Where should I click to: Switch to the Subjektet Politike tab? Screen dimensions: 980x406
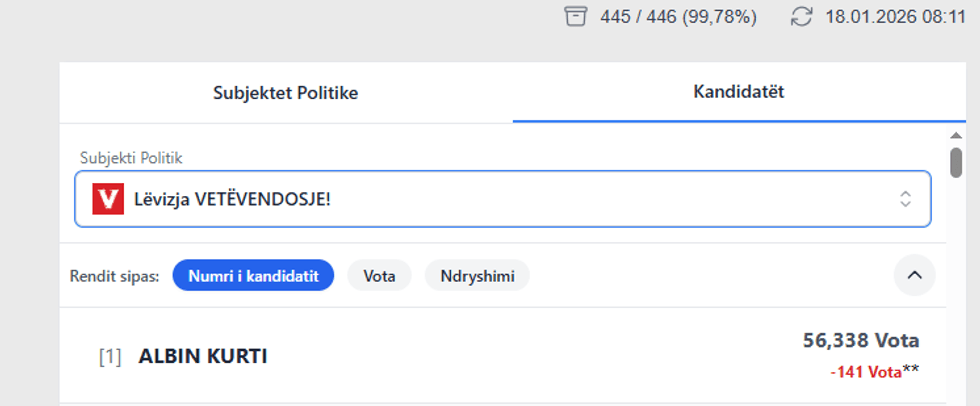pos(285,93)
